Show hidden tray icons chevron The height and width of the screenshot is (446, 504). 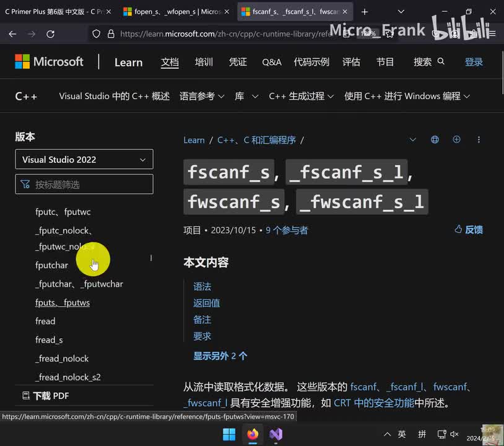(x=388, y=434)
